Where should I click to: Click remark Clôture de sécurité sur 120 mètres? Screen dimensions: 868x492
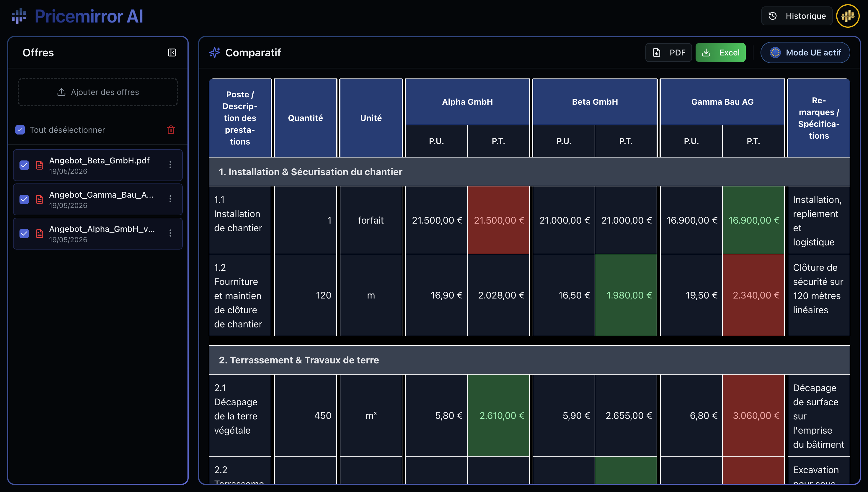click(x=819, y=295)
